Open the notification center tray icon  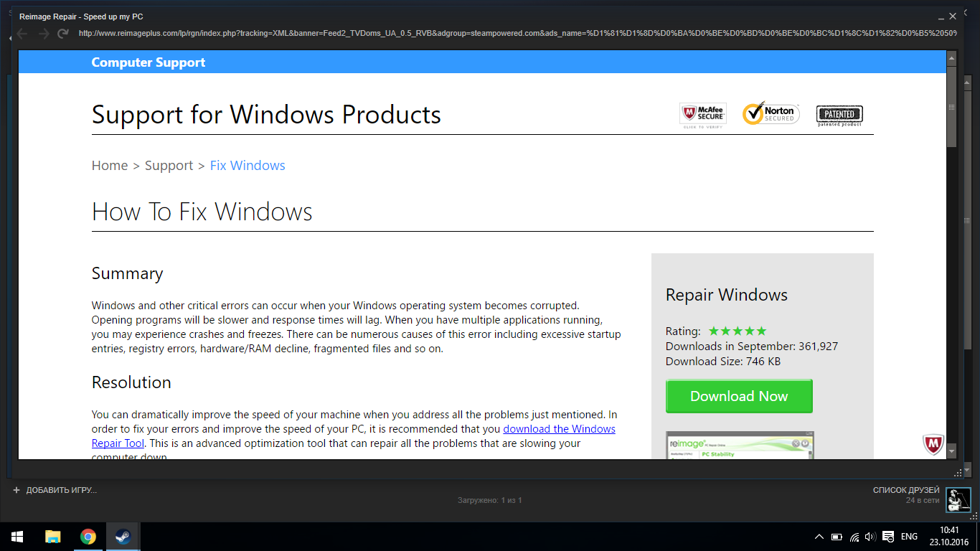point(888,537)
